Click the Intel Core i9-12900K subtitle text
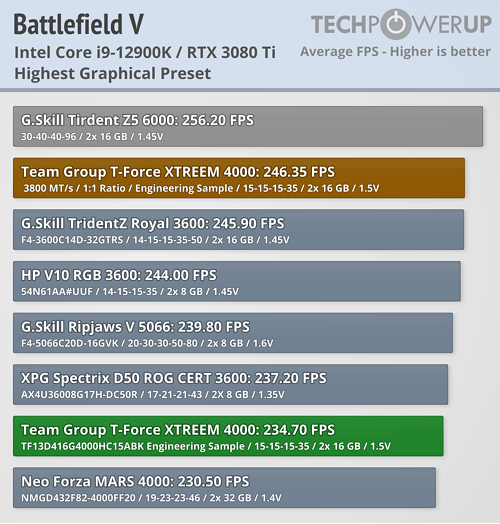 tap(145, 52)
